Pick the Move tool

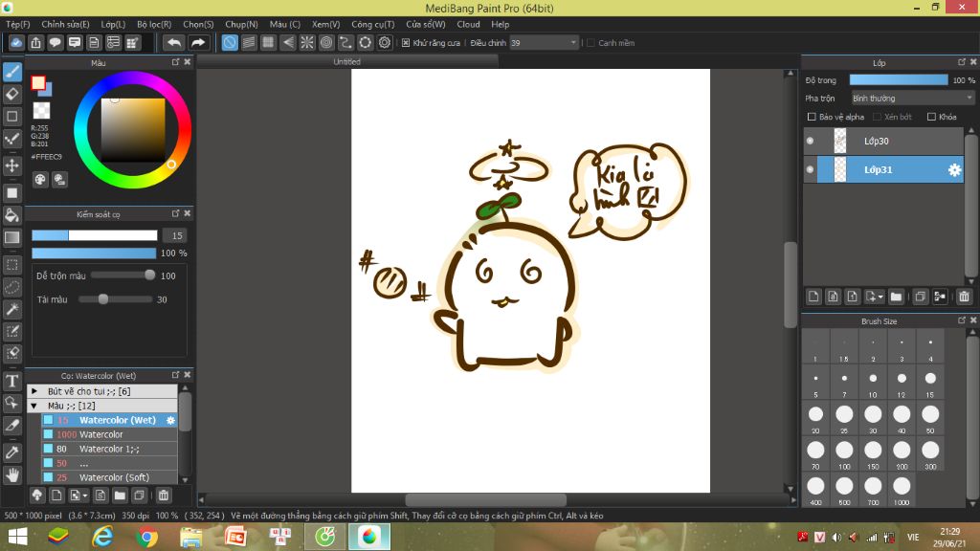pos(12,165)
